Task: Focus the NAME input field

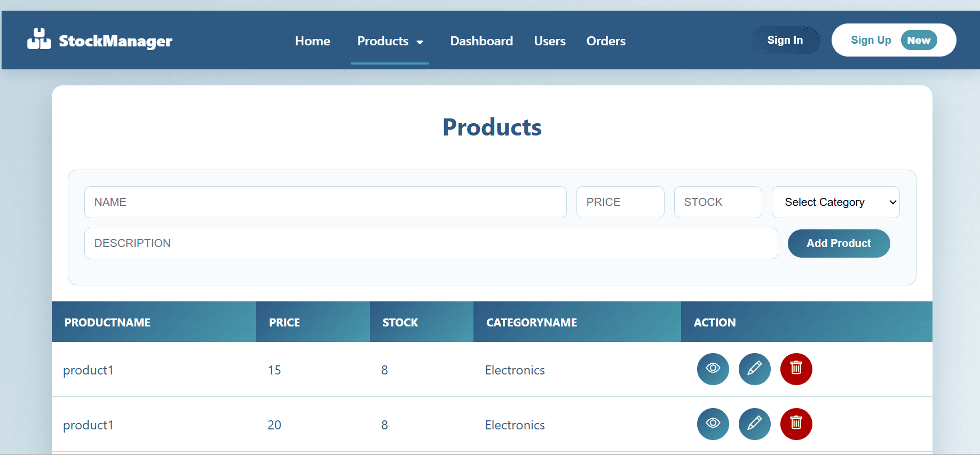Action: (325, 202)
